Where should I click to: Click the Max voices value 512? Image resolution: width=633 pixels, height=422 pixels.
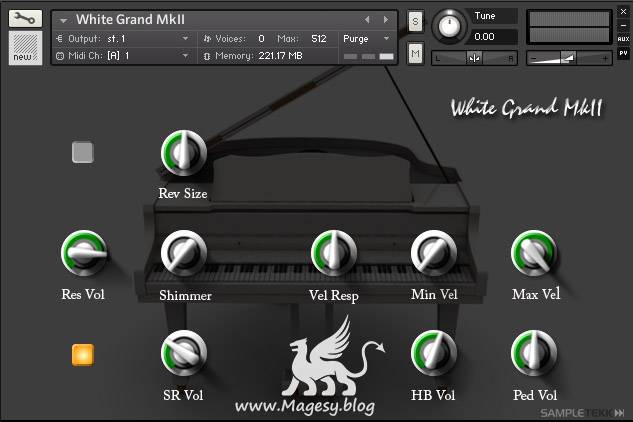pos(319,39)
